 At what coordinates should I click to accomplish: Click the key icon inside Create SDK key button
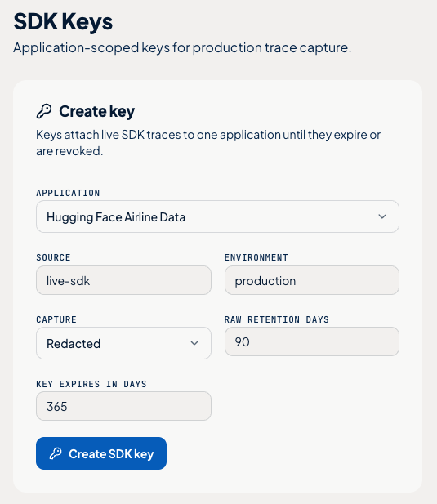point(56,453)
